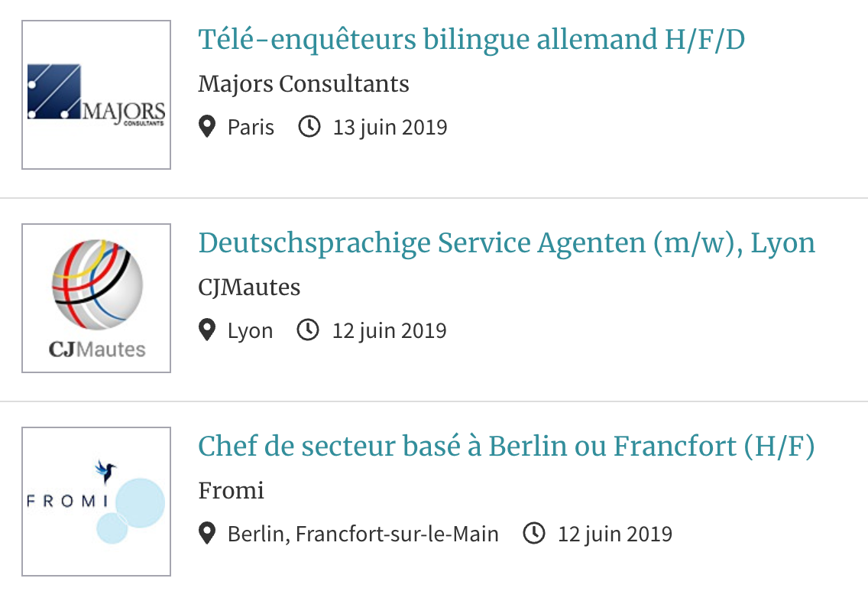Click the clock icon in the Fromi listing
The width and height of the screenshot is (868, 601).
click(x=534, y=533)
